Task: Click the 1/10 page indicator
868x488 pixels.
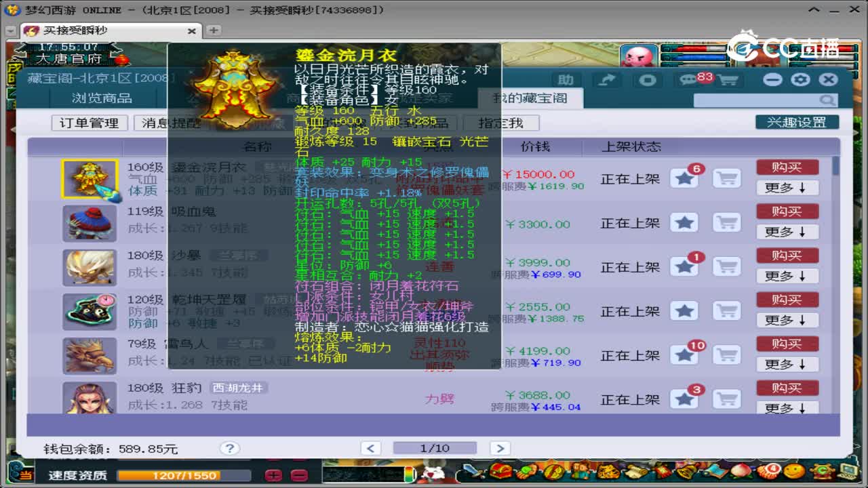Action: pyautogui.click(x=435, y=448)
